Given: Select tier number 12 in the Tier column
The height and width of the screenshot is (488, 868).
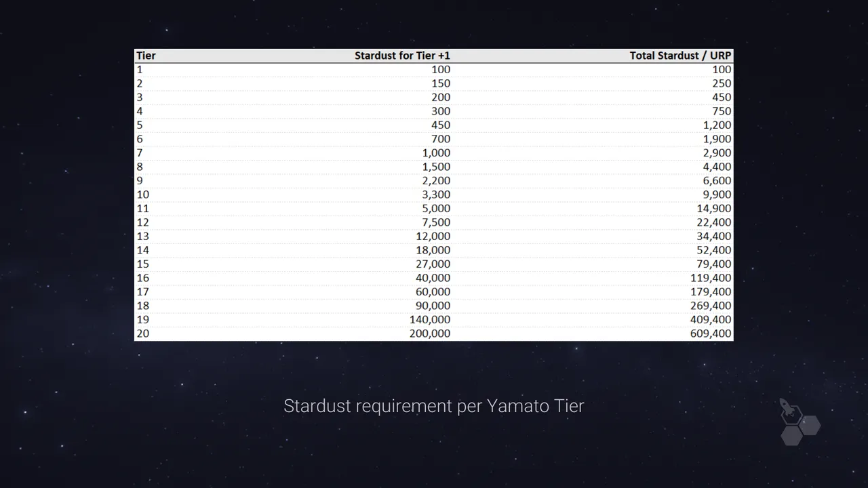Looking at the screenshot, I should point(142,222).
